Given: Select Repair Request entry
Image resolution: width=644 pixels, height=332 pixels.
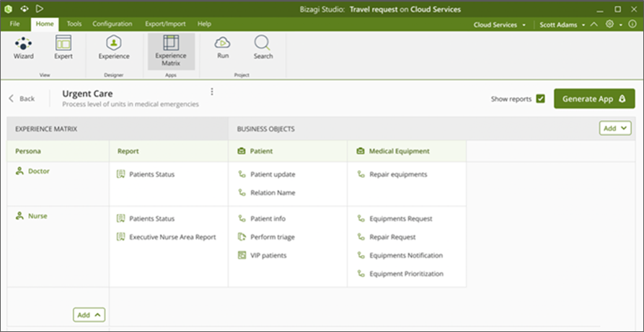Looking at the screenshot, I should point(392,237).
